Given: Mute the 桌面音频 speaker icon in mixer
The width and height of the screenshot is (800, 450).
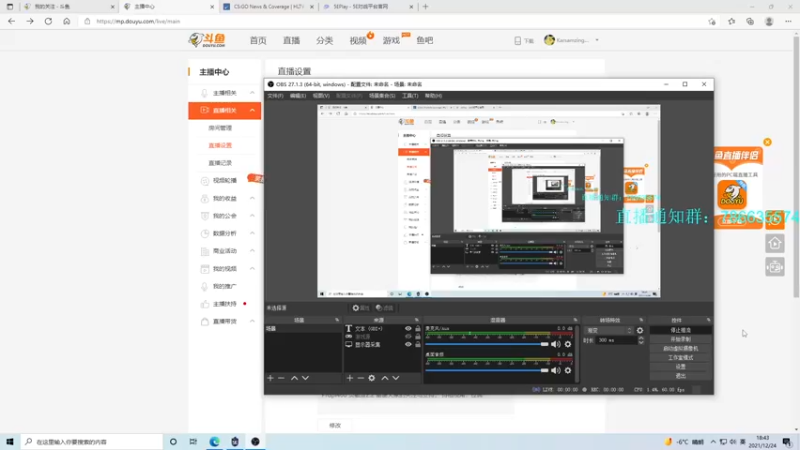Looking at the screenshot, I should (x=556, y=370).
